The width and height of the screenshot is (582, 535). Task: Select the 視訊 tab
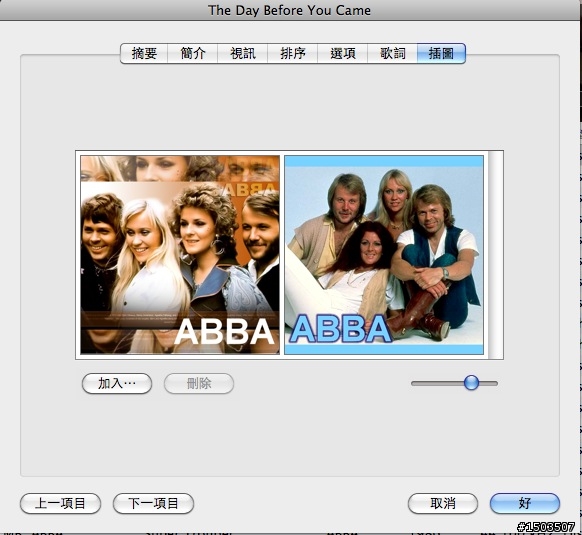(x=242, y=53)
